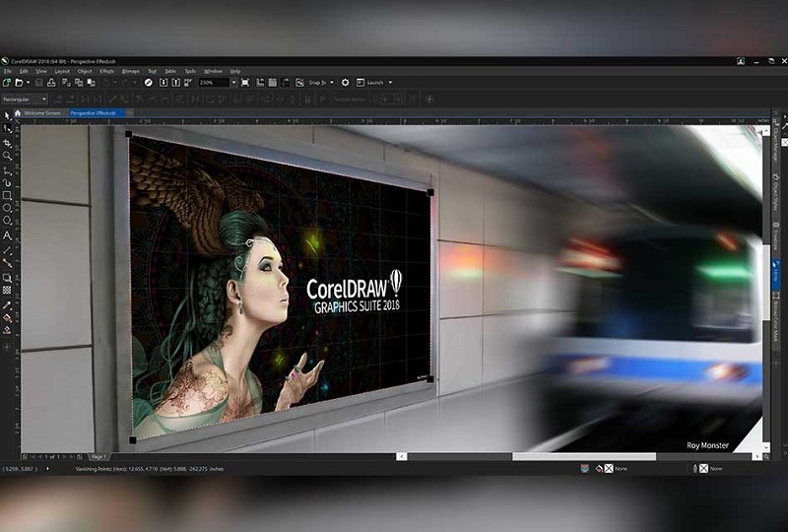Image resolution: width=788 pixels, height=532 pixels.
Task: Select the Color Eyedropper tool
Action: coord(7,304)
